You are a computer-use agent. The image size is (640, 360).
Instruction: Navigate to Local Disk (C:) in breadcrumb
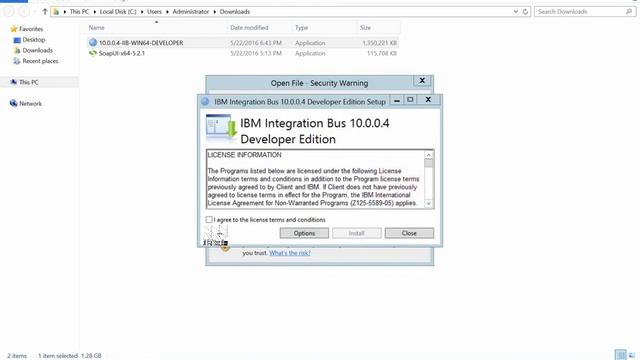point(118,11)
